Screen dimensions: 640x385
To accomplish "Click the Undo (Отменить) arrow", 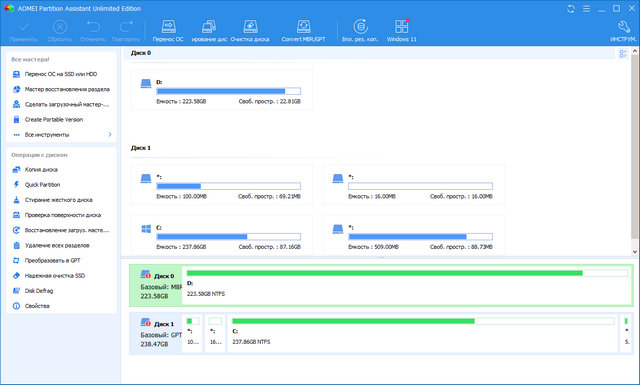I will [x=93, y=31].
